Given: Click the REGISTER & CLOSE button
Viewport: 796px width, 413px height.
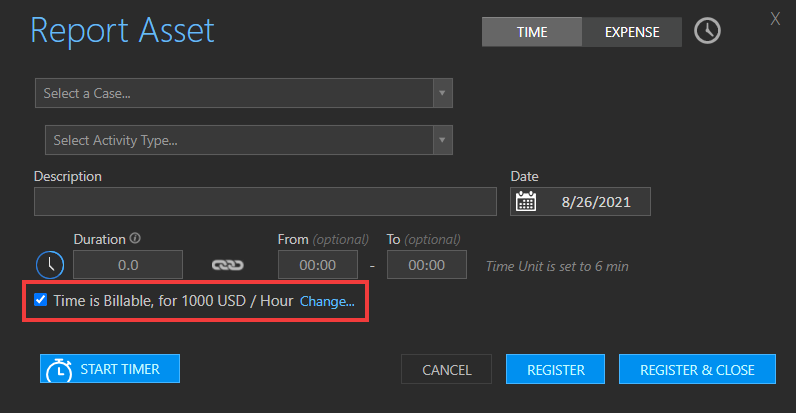Looking at the screenshot, I should pos(697,369).
